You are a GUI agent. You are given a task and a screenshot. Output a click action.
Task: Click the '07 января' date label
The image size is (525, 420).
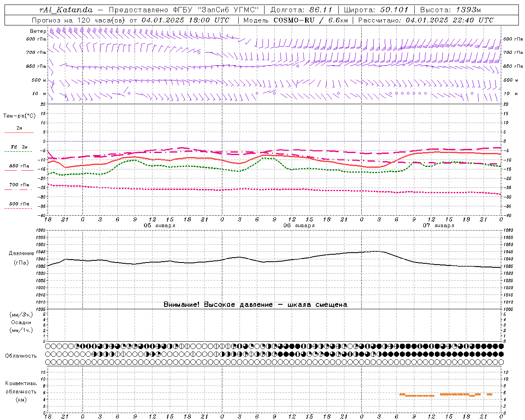[x=438, y=226]
